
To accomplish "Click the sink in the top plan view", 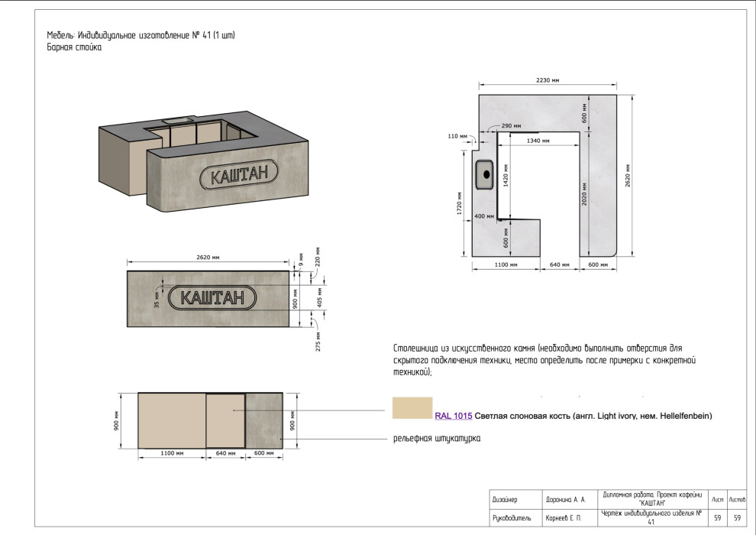I will (x=484, y=173).
